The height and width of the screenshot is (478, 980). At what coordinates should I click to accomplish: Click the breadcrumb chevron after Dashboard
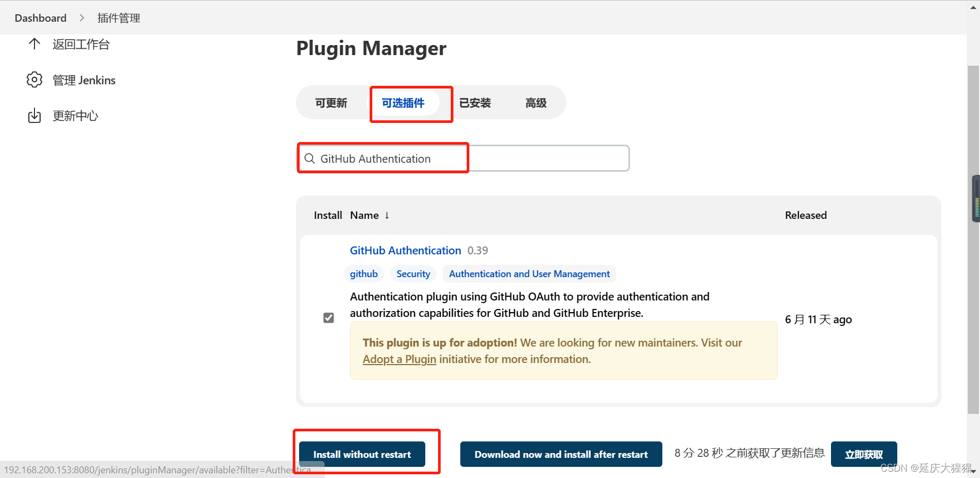(x=82, y=18)
